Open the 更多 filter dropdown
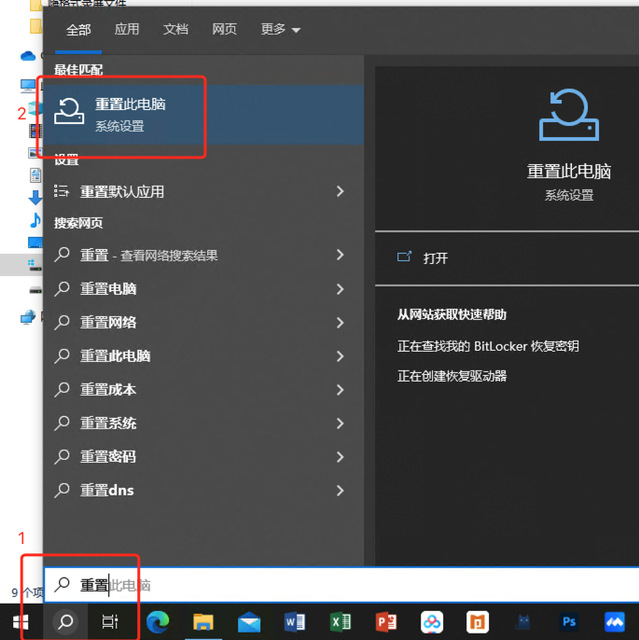This screenshot has height=640, width=639. click(280, 30)
